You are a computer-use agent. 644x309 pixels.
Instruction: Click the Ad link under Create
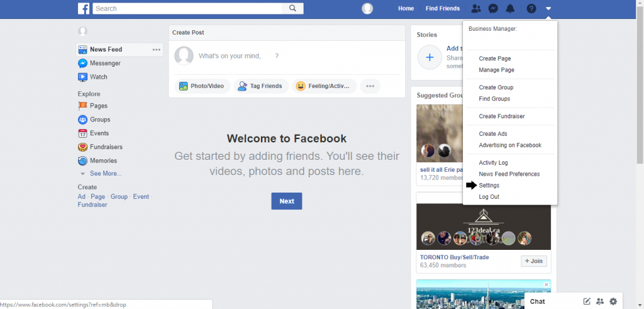pos(81,197)
